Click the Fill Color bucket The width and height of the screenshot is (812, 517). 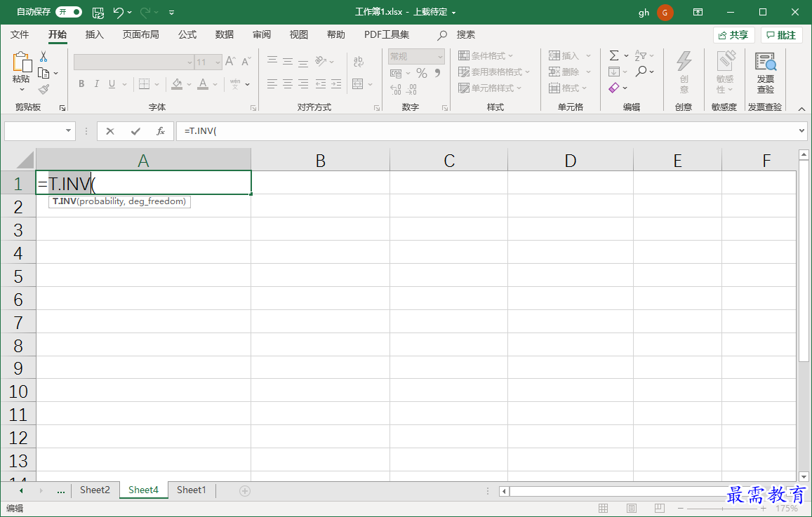pos(177,84)
